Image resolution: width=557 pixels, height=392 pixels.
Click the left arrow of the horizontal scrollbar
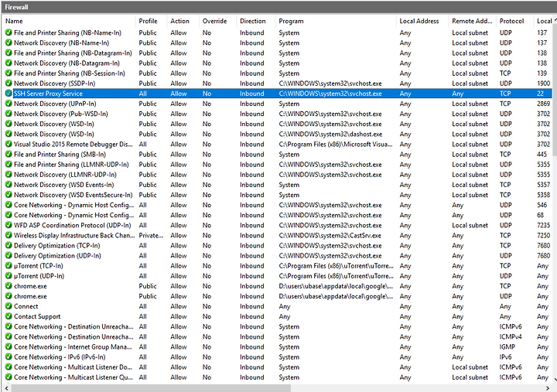pos(6,388)
